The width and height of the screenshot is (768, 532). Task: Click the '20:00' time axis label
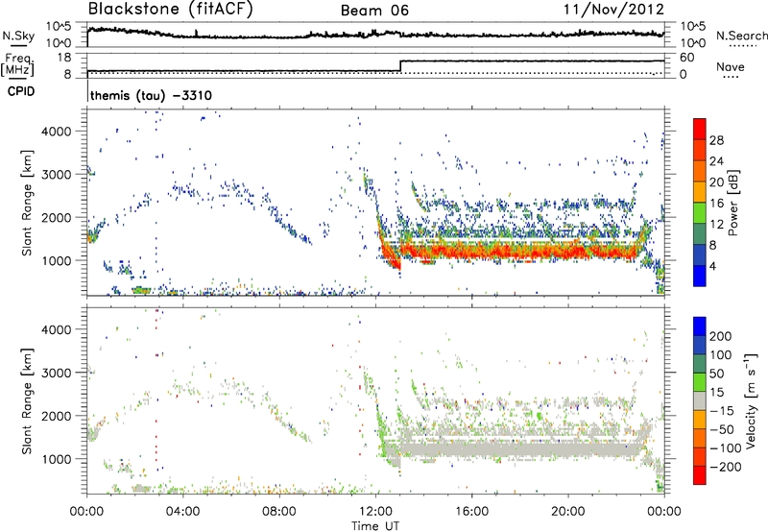568,512
